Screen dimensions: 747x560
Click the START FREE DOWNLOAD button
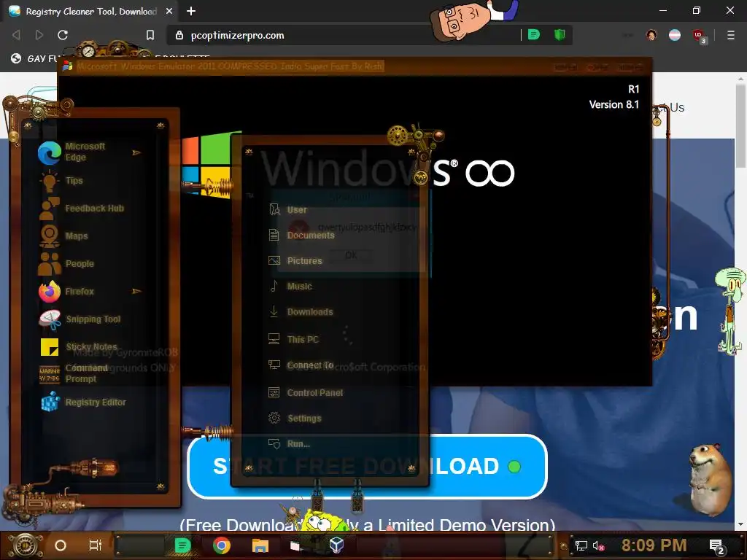coord(368,466)
